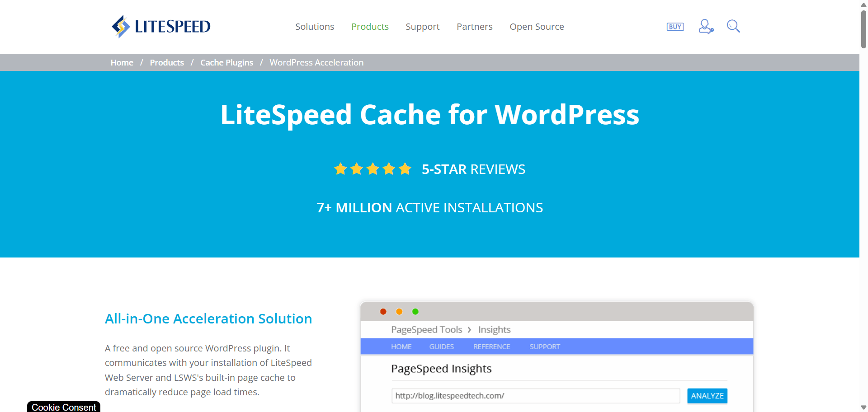Click WordPress Acceleration breadcrumb text
Viewport: 868px width, 412px height.
click(x=316, y=62)
